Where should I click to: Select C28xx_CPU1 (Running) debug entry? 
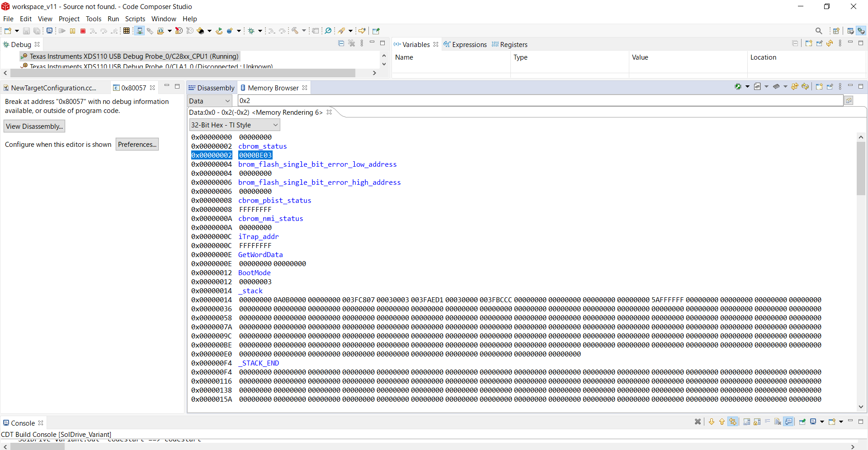pyautogui.click(x=130, y=56)
